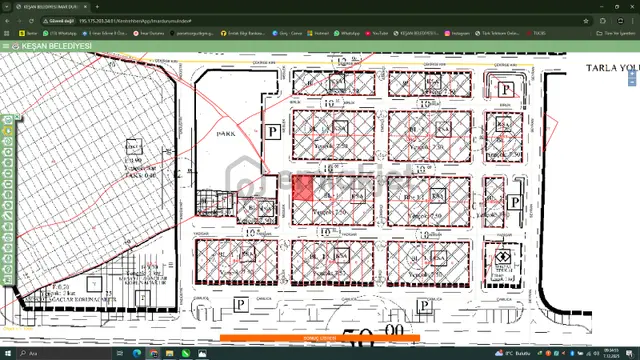
Task: Click the Keşan Belediyesi municipality logo
Action: (x=16, y=46)
